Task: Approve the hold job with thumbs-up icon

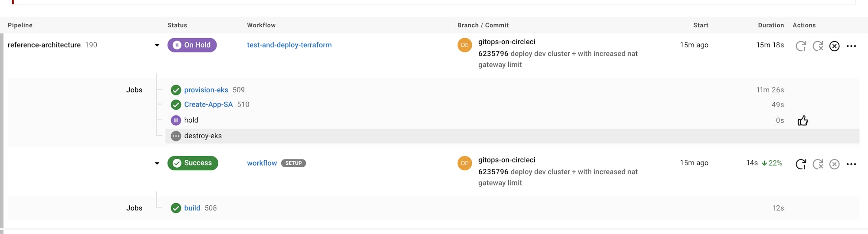Action: pos(803,120)
